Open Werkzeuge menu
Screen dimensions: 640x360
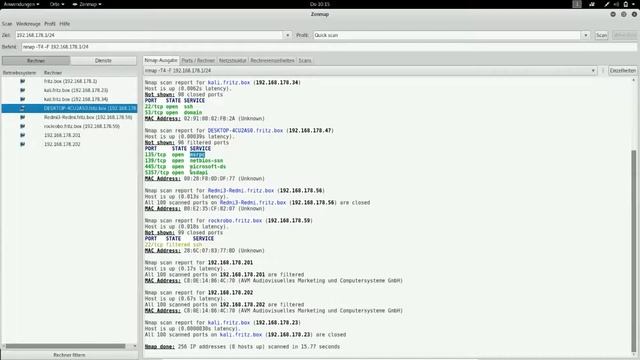coord(28,24)
